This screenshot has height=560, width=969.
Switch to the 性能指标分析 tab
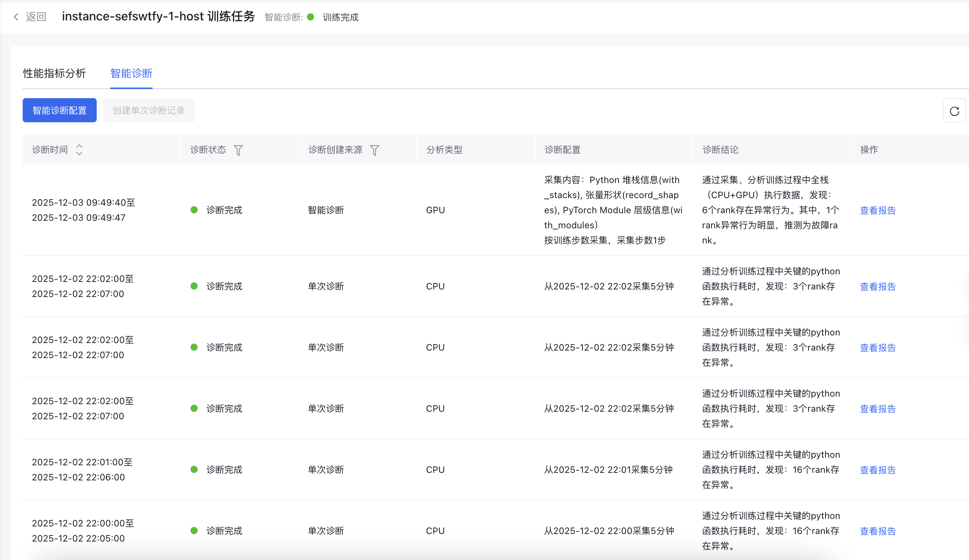(x=54, y=74)
